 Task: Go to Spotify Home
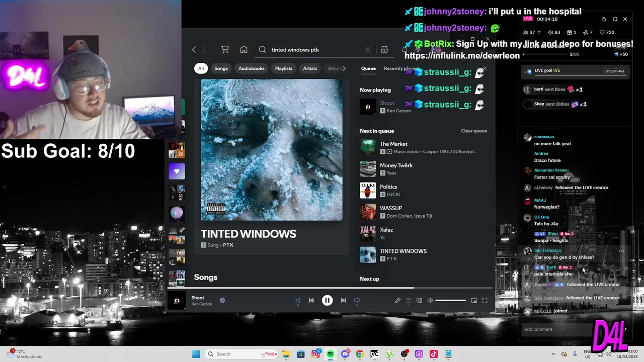tap(244, 49)
